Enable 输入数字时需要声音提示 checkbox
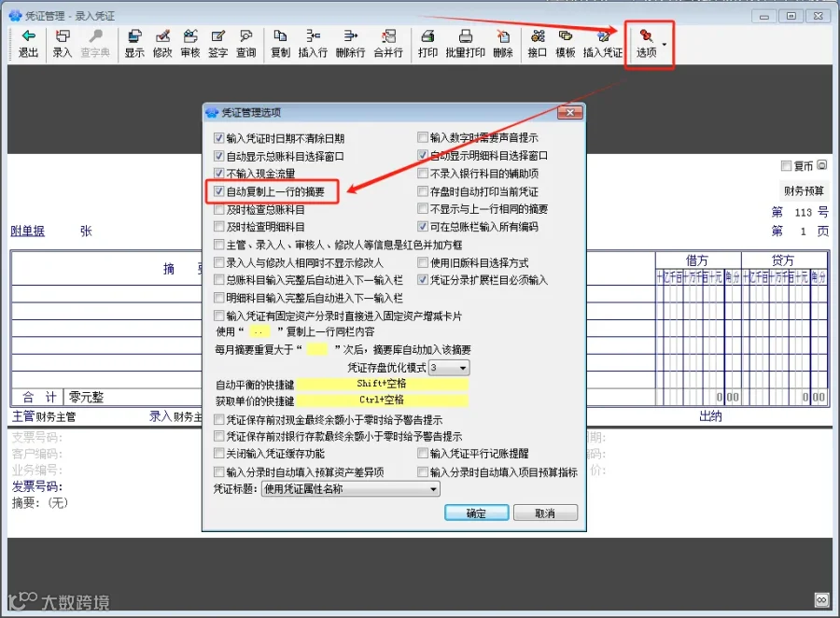 tap(423, 138)
